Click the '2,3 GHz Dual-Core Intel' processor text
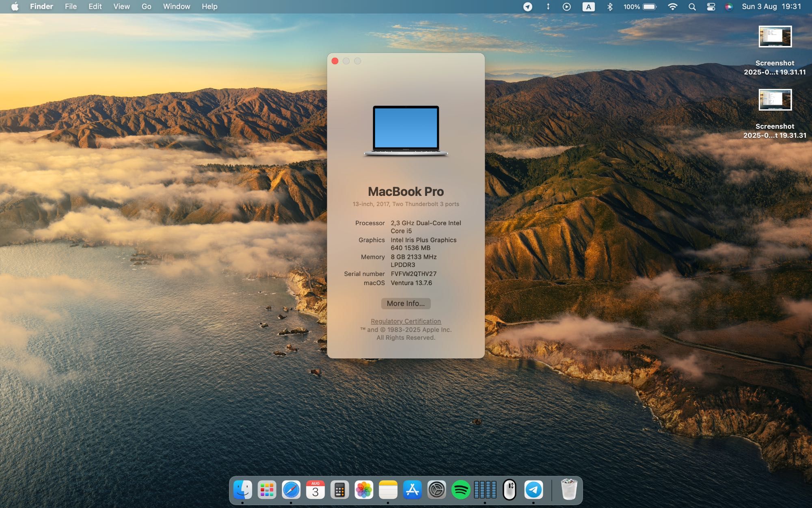 point(426,223)
